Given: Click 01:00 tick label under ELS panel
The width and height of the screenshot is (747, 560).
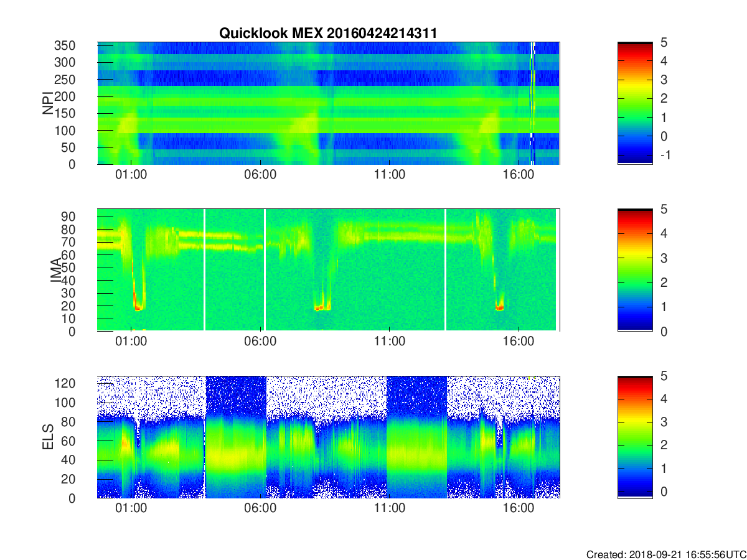Looking at the screenshot, I should [x=131, y=508].
